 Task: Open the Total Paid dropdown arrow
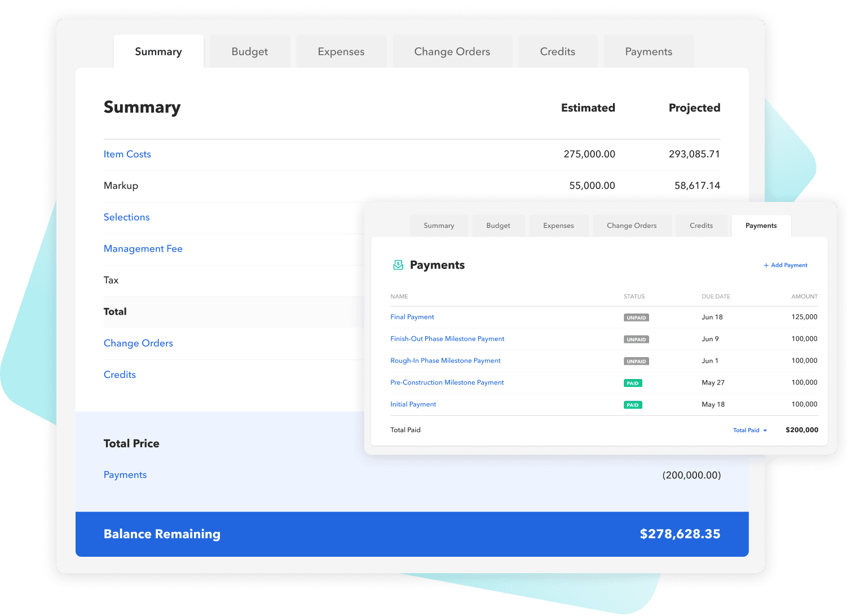click(x=766, y=430)
